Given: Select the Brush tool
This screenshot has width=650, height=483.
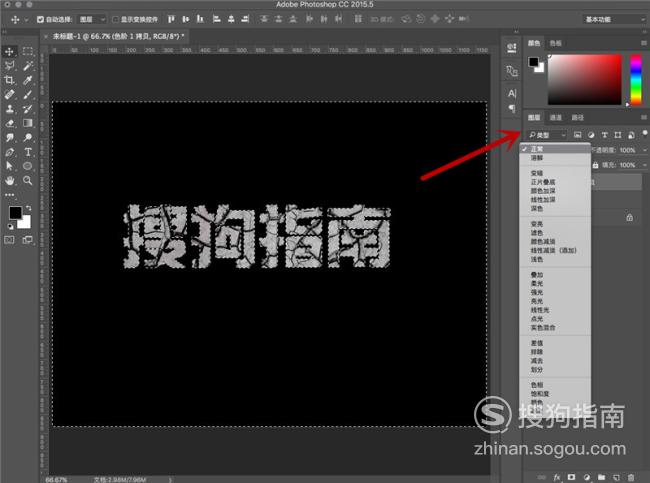Looking at the screenshot, I should pos(28,95).
